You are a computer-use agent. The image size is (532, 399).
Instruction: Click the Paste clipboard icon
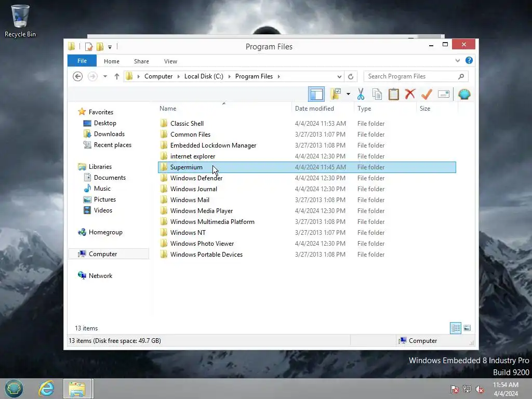[394, 95]
